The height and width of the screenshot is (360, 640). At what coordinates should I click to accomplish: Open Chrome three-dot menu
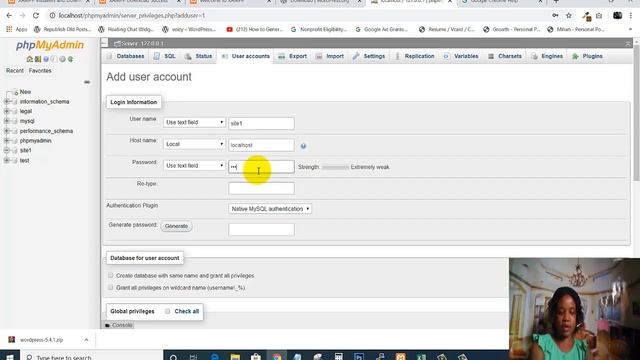pos(631,16)
